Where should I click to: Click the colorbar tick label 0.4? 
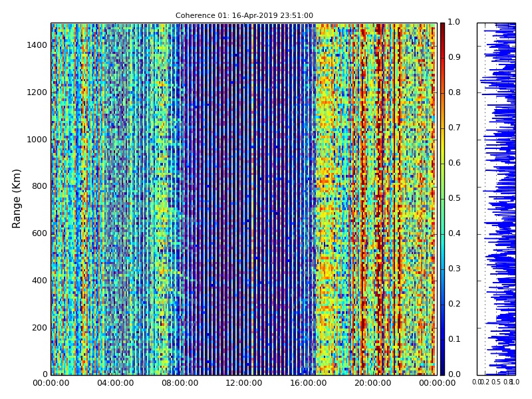pyautogui.click(x=454, y=234)
